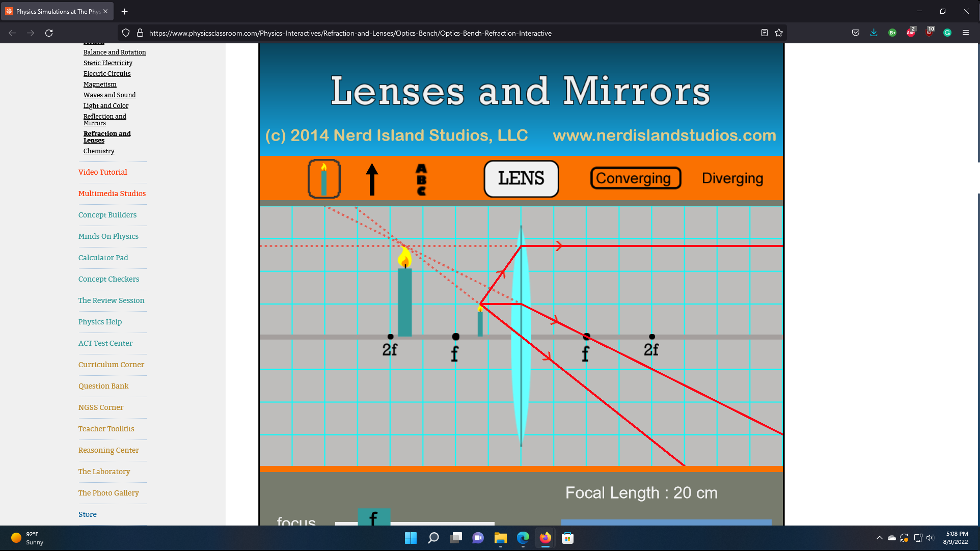Expand the Reflection and Mirrors section
The width and height of the screenshot is (980, 551).
[105, 120]
